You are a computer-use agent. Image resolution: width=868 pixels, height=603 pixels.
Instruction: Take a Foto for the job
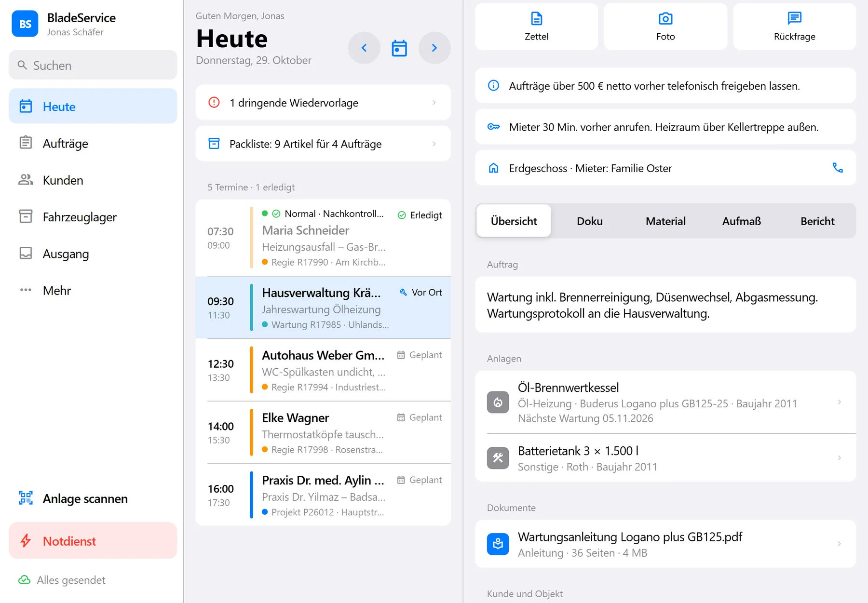coord(665,27)
